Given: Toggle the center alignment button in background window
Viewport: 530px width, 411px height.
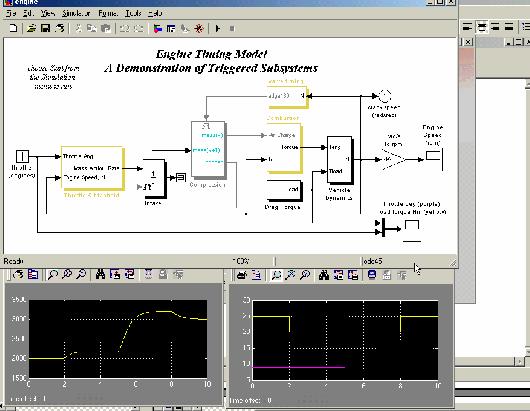Looking at the screenshot, I should click(482, 26).
